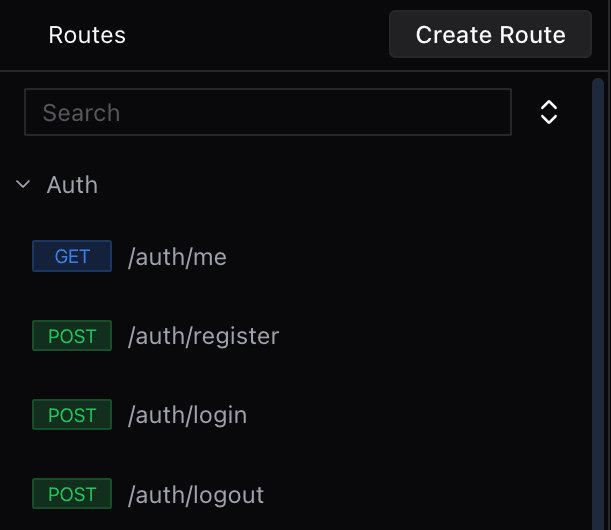Toggle all route groups with up-down chevrons

[x=548, y=112]
